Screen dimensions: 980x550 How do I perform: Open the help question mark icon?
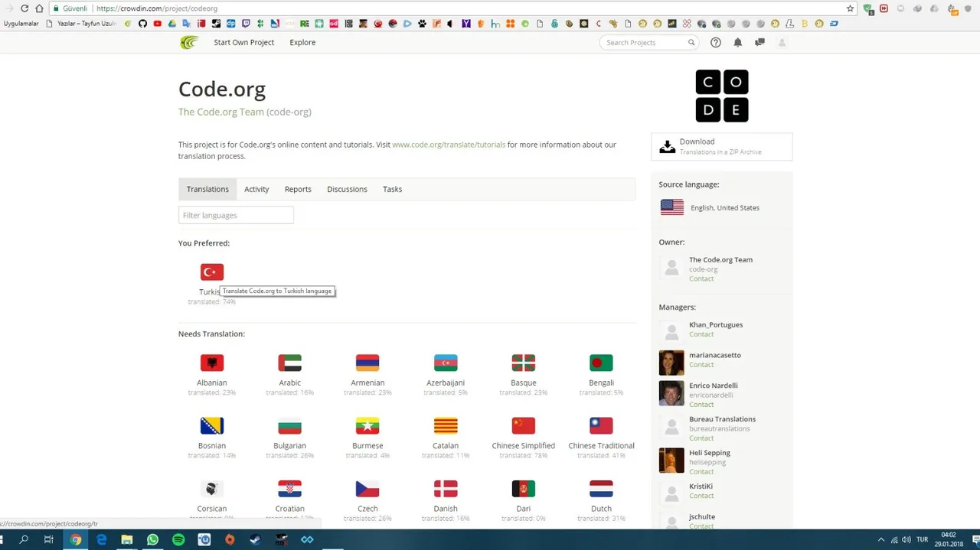[x=716, y=43]
